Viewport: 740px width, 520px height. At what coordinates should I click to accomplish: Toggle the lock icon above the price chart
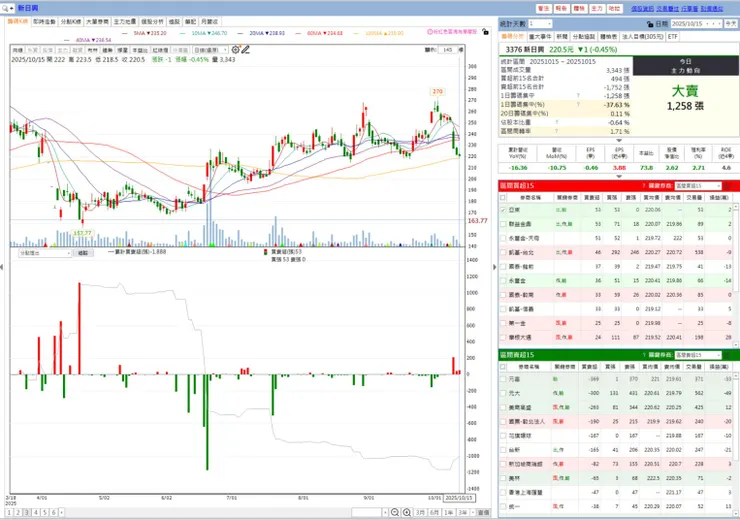coord(485,32)
